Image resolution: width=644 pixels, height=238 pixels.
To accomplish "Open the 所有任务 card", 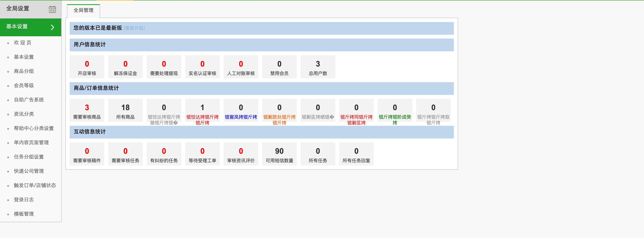I will tap(318, 154).
